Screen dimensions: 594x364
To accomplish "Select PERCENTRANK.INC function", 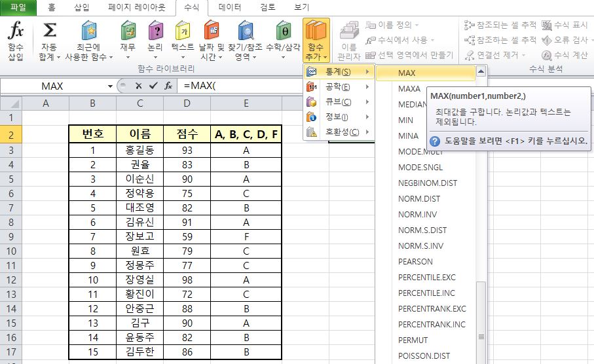I will [432, 324].
